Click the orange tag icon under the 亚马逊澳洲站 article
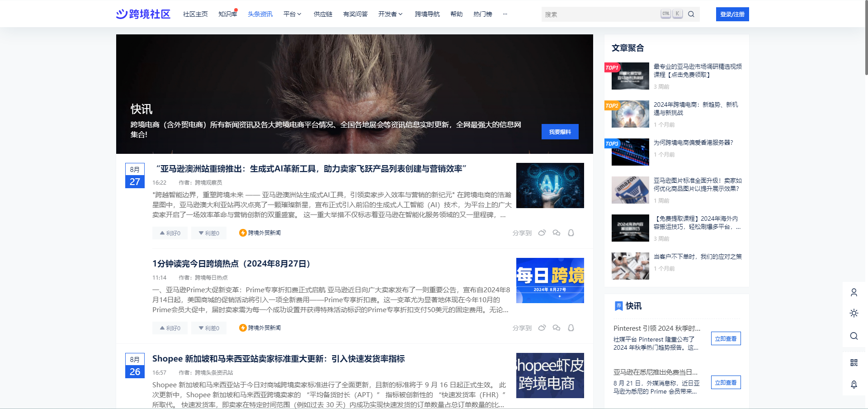The image size is (868, 409). 243,233
